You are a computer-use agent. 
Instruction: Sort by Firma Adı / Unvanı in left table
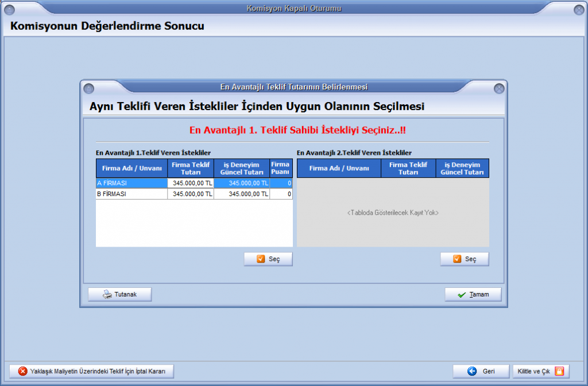[x=131, y=168]
